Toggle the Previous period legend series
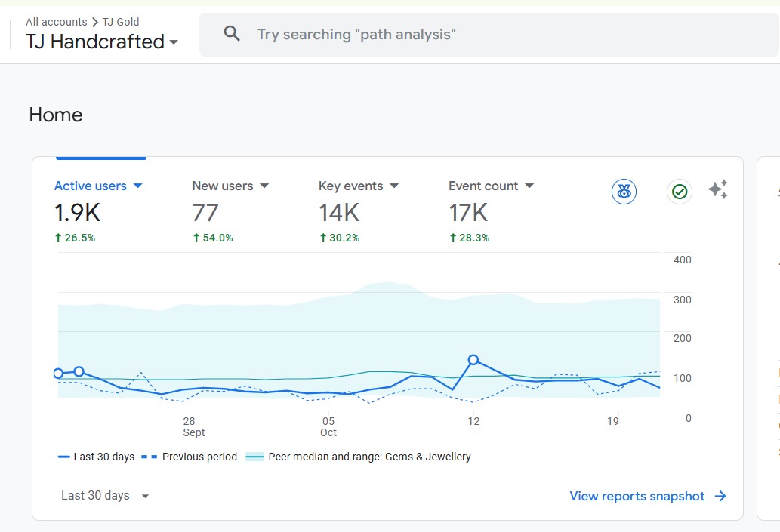Image resolution: width=780 pixels, height=532 pixels. [x=189, y=457]
